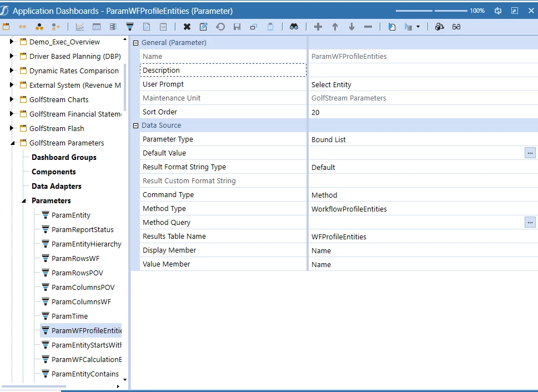
Task: Click the create parameter funnel toolbar icon
Action: click(130, 27)
